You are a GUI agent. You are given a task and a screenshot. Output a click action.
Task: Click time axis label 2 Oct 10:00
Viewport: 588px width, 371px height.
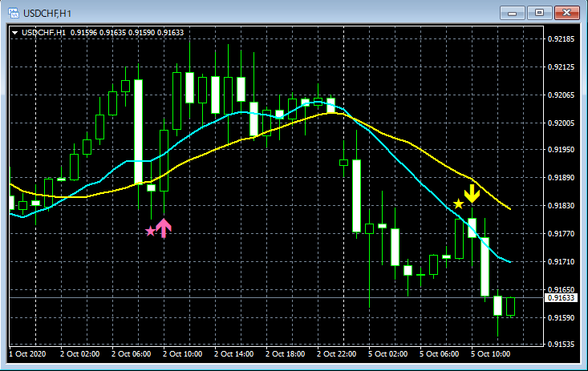[x=183, y=353]
